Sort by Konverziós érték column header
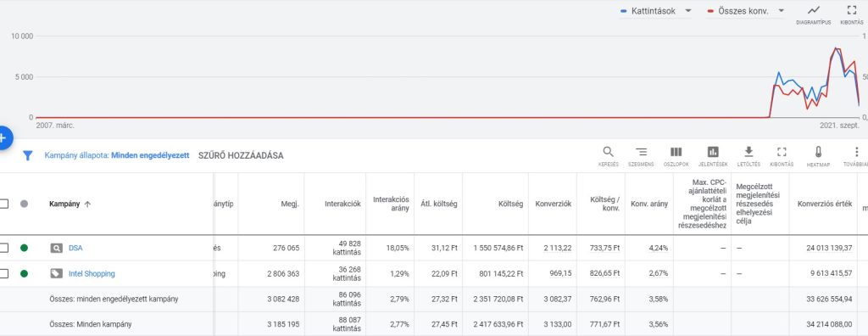Viewport: 868px width, 336px height. [825, 204]
